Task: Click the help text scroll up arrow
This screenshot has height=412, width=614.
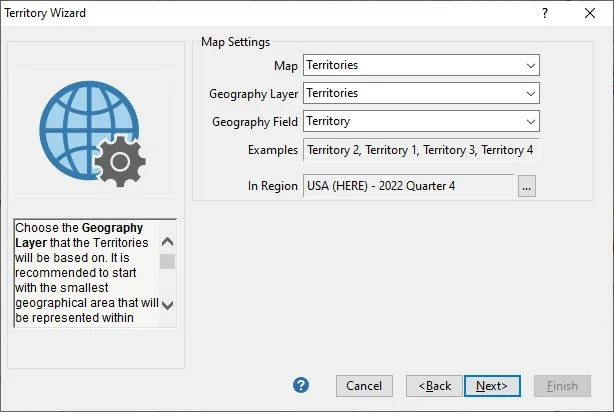Action: pos(167,241)
